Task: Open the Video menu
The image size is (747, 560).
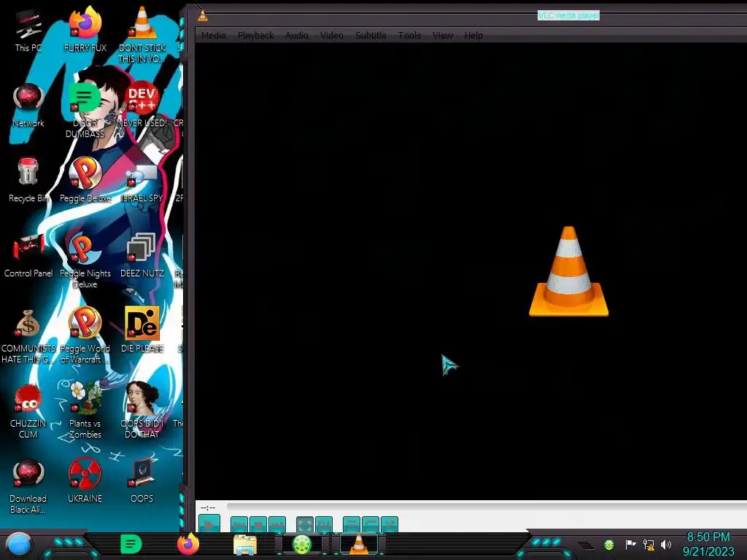Action: [332, 35]
